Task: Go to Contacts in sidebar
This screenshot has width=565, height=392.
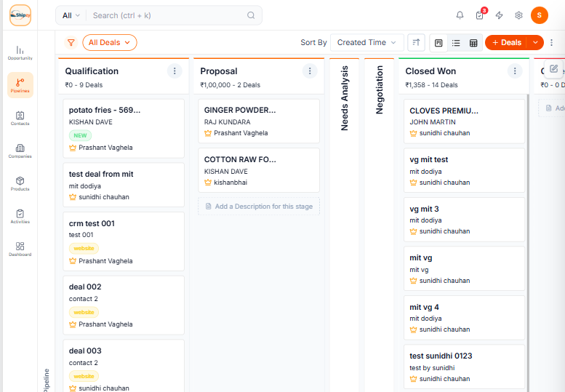Action: point(20,118)
